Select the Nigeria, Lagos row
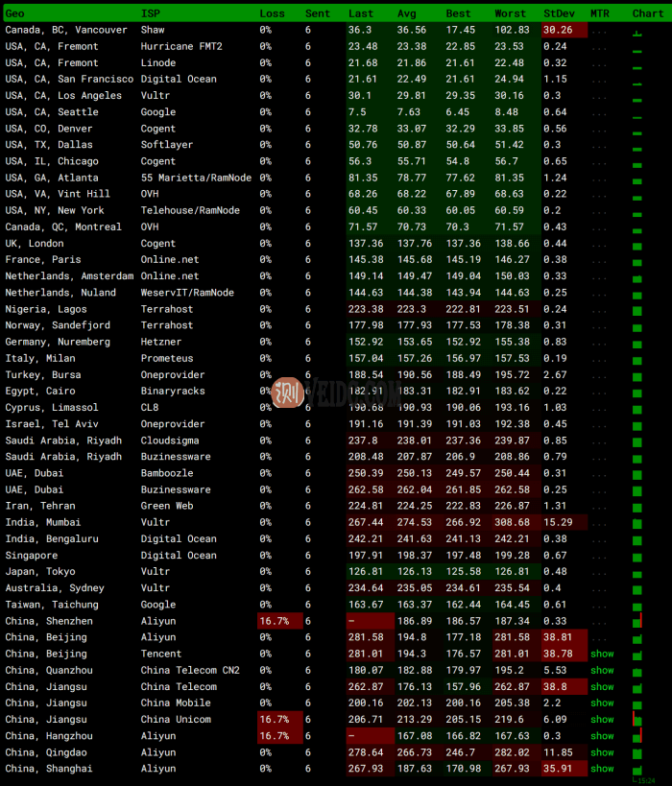This screenshot has width=672, height=786. (x=336, y=309)
